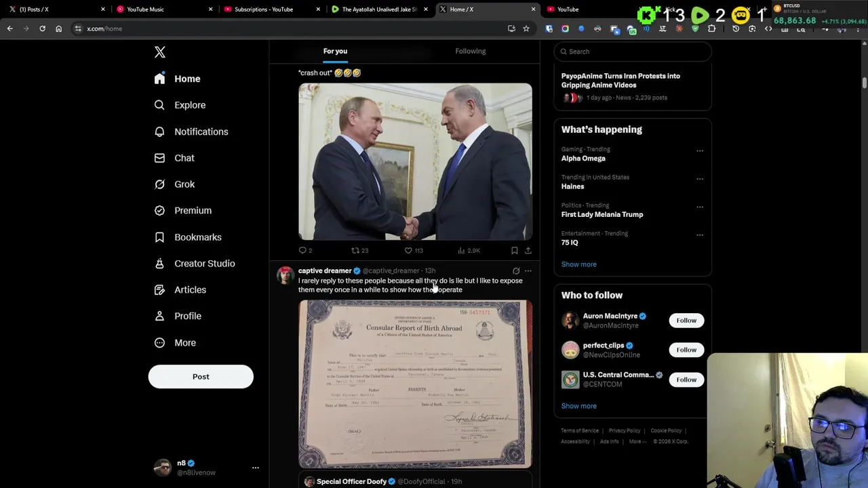Go to Profile in the sidebar
868x488 pixels.
tap(178, 316)
